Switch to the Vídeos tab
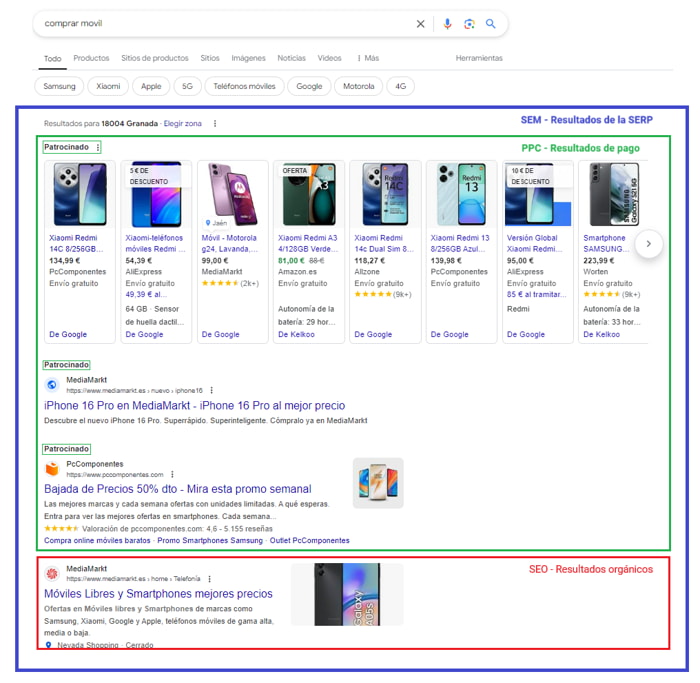Viewport: 700px width, 683px height. tap(329, 58)
